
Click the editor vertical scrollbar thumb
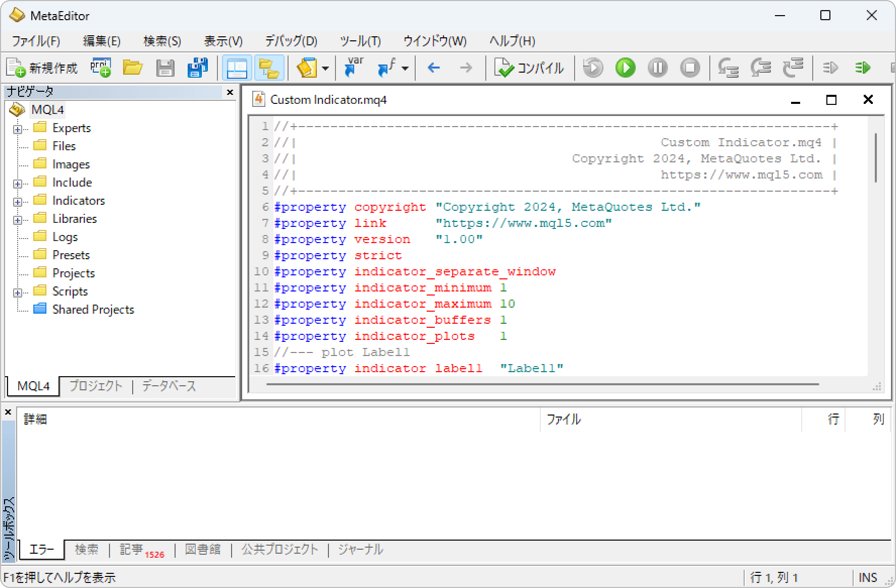[876, 157]
